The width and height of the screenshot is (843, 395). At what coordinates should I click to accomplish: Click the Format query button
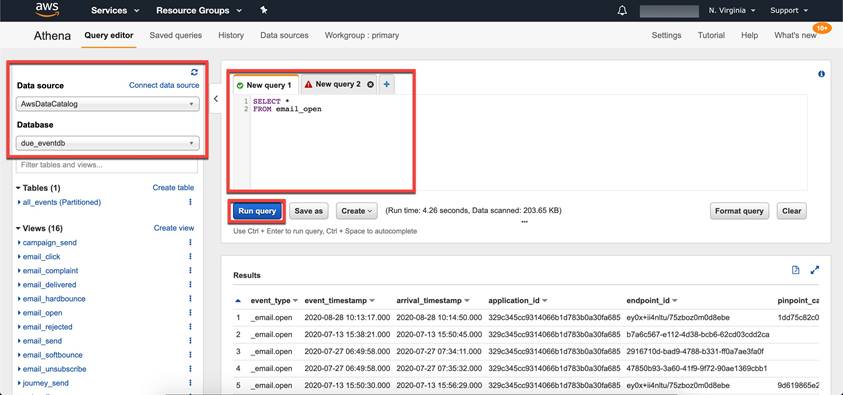pyautogui.click(x=739, y=211)
